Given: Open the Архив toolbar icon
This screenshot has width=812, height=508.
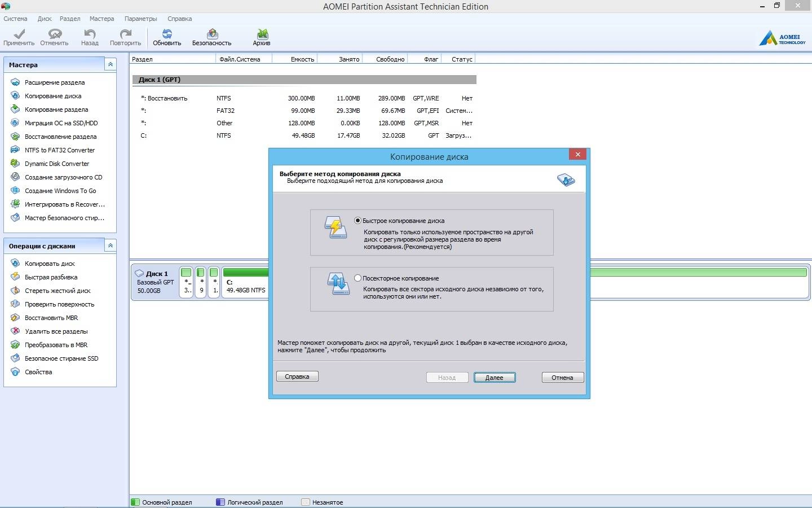Looking at the screenshot, I should (x=262, y=34).
